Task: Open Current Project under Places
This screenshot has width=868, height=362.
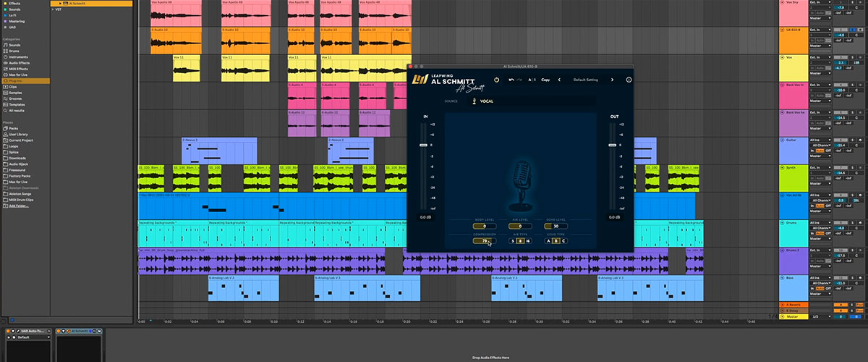Action: (20, 140)
